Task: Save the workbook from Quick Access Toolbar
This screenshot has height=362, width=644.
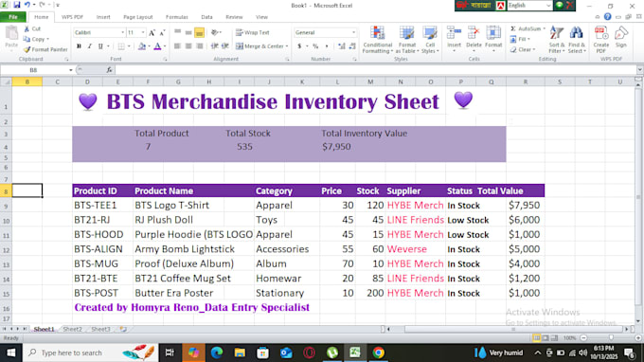Action: [17, 5]
